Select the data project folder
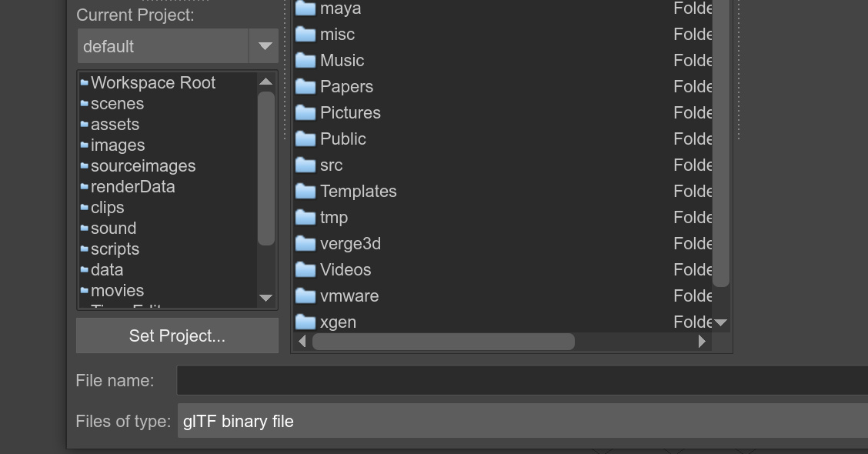Viewport: 868px width, 454px height. pos(106,269)
